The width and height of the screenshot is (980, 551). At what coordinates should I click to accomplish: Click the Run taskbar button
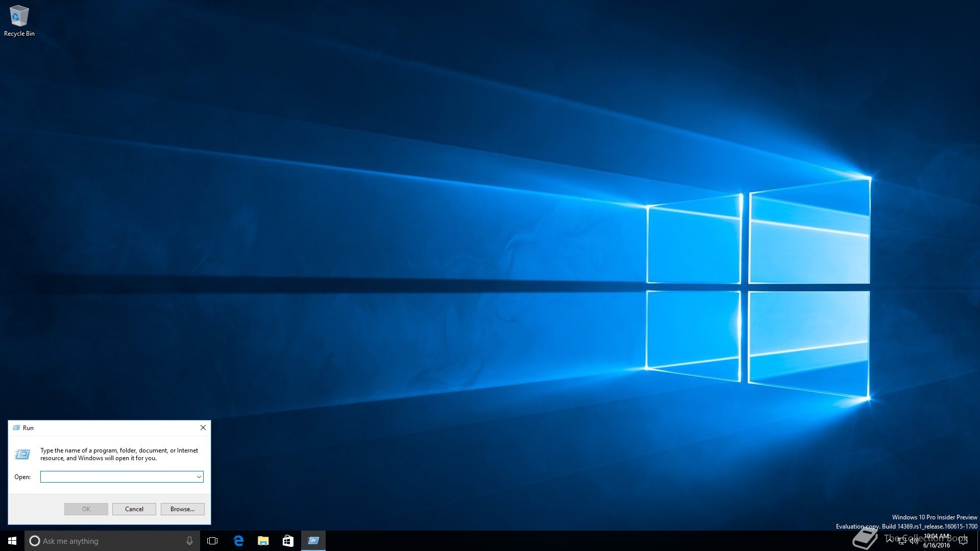(x=313, y=541)
